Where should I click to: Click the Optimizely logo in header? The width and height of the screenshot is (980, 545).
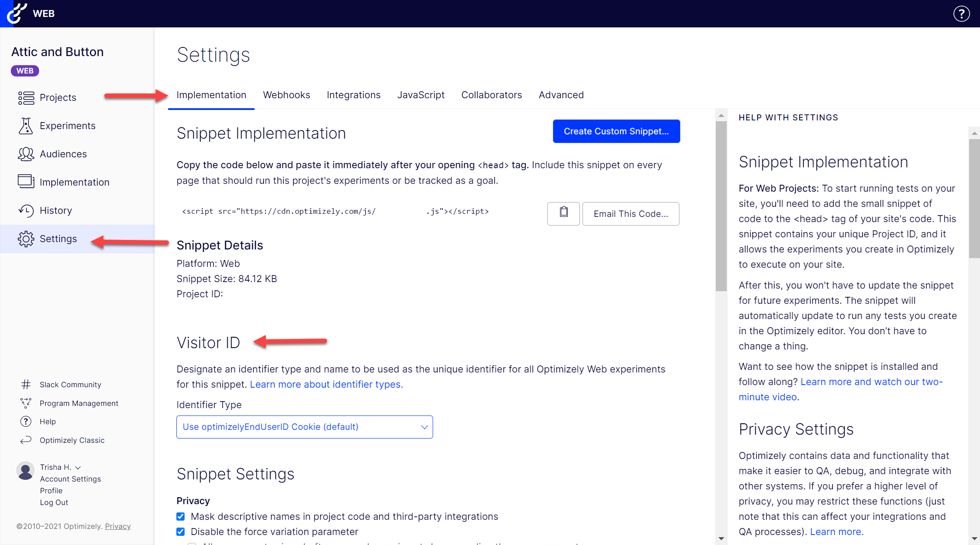17,13
